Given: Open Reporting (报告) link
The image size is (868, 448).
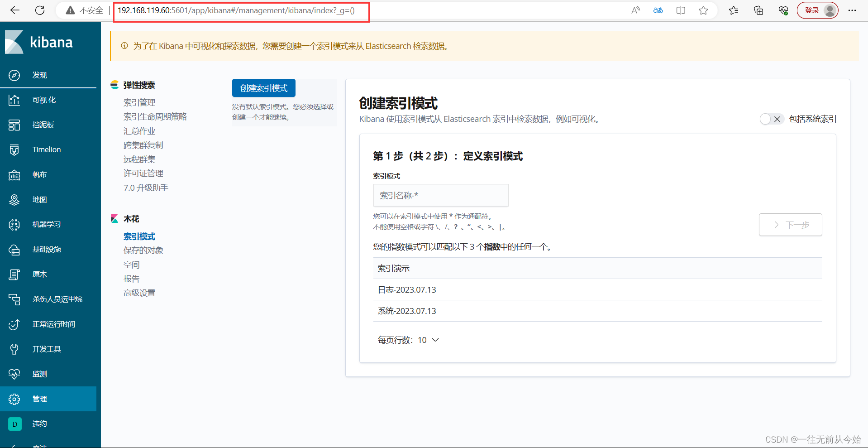Looking at the screenshot, I should coord(132,279).
